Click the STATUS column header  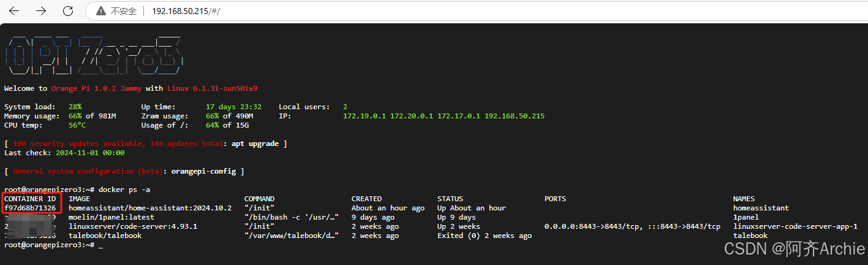pyautogui.click(x=450, y=199)
